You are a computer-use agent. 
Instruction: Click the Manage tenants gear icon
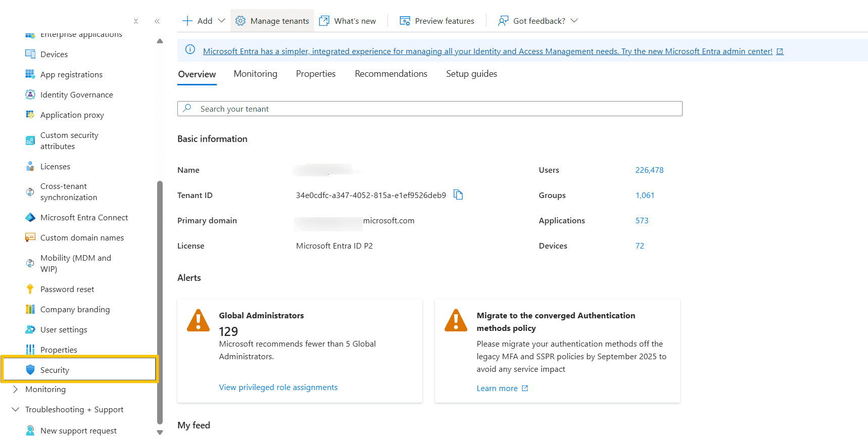[240, 21]
